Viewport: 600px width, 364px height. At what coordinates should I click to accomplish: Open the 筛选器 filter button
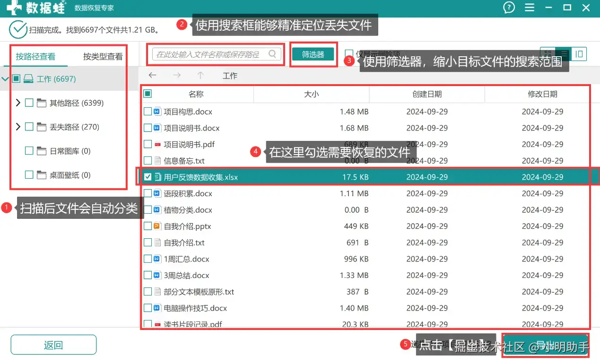click(313, 54)
